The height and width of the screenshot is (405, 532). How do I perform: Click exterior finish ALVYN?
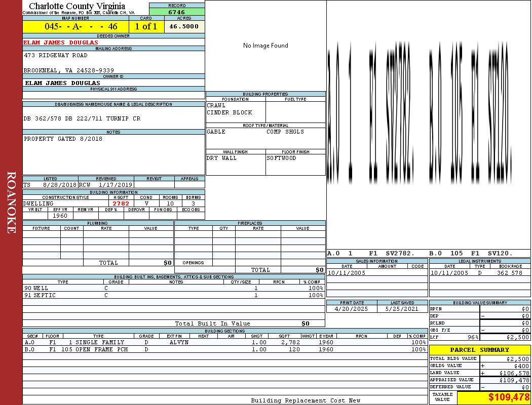(179, 343)
